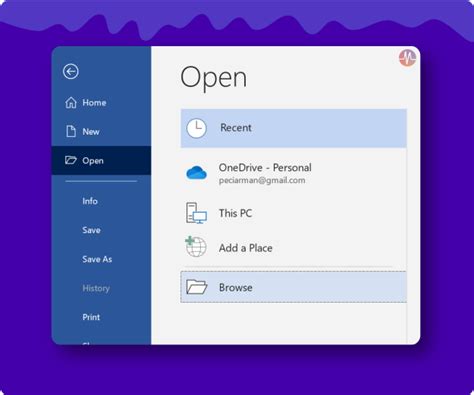474x395 pixels.
Task: Open the Print page
Action: pos(101,317)
